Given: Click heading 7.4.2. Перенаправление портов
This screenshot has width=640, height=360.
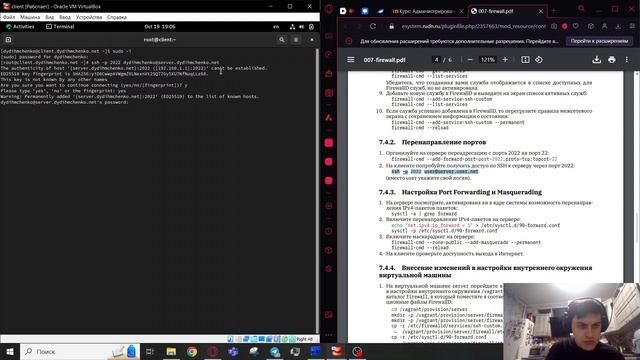Looking at the screenshot, I should point(432,142).
